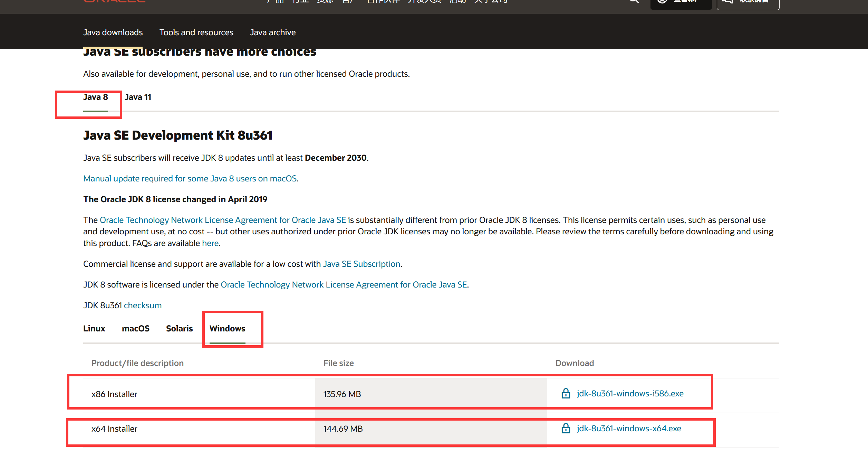Open Java downloads navigation item
This screenshot has width=868, height=451.
point(113,32)
